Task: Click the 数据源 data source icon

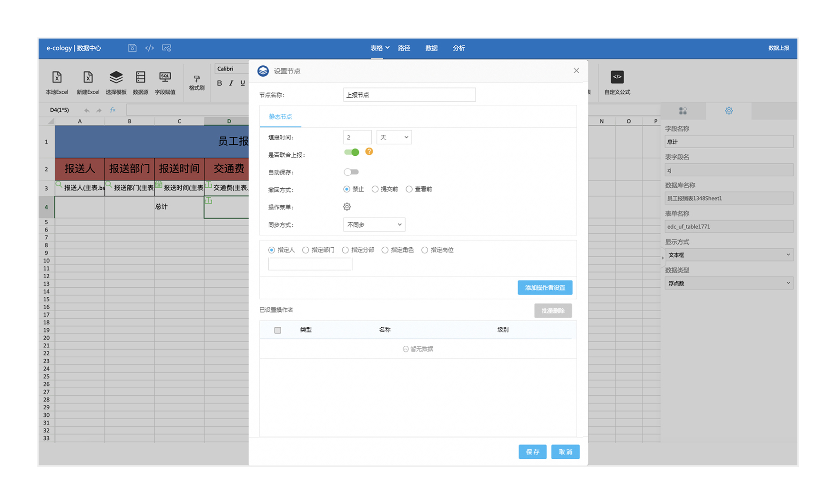Action: (141, 78)
